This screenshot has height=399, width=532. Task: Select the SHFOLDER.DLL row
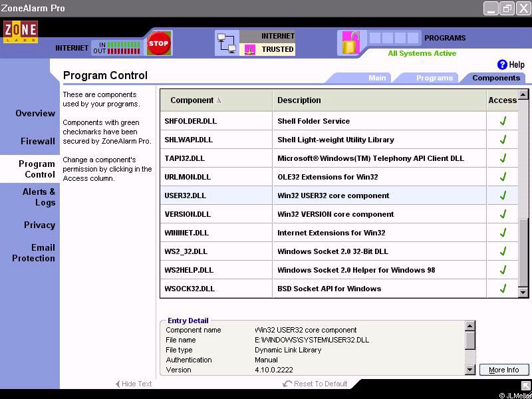(339, 121)
